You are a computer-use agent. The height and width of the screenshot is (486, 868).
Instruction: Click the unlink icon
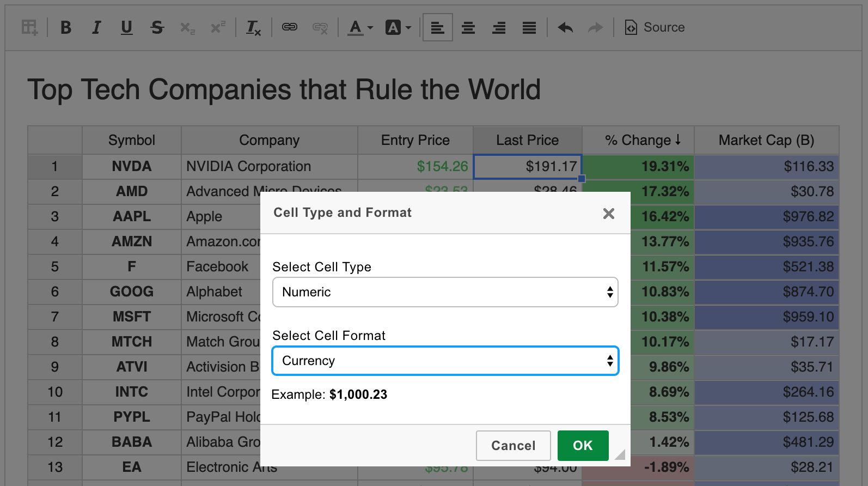320,27
